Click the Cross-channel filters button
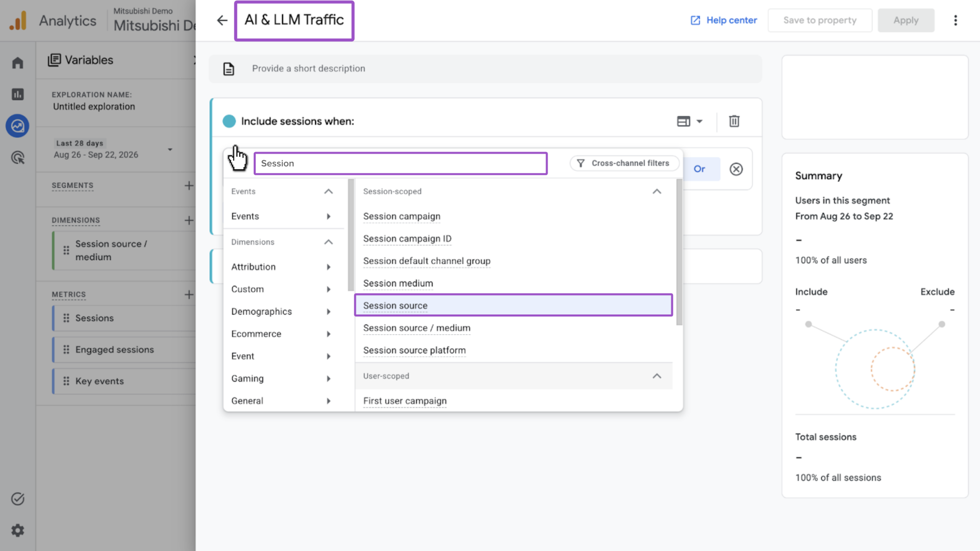This screenshot has width=980, height=551. coord(624,163)
